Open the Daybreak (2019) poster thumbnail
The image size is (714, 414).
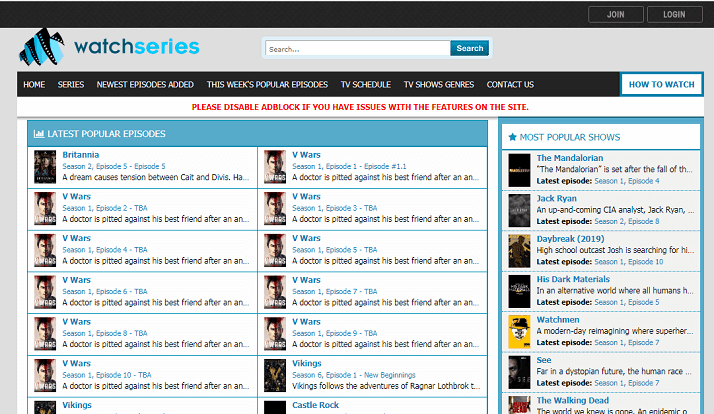518,251
